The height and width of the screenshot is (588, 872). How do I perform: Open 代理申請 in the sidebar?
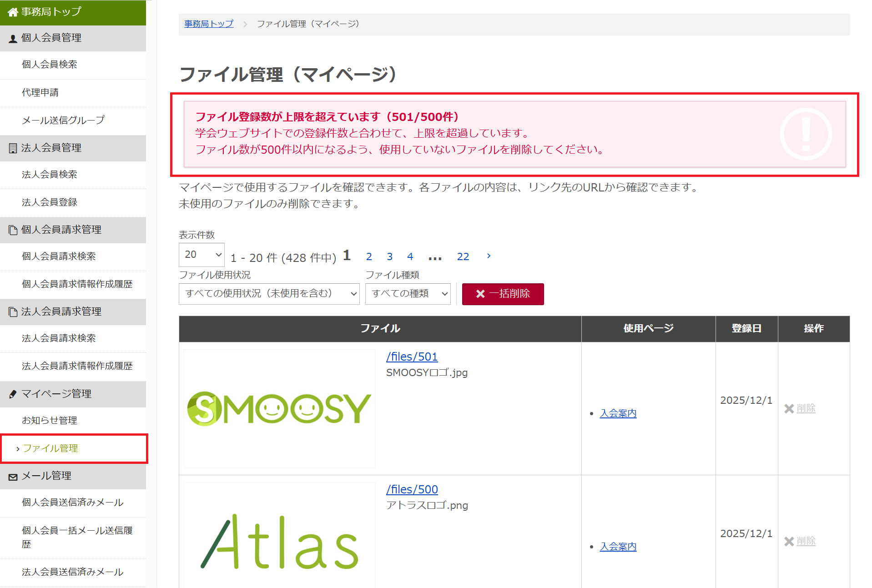coord(73,93)
